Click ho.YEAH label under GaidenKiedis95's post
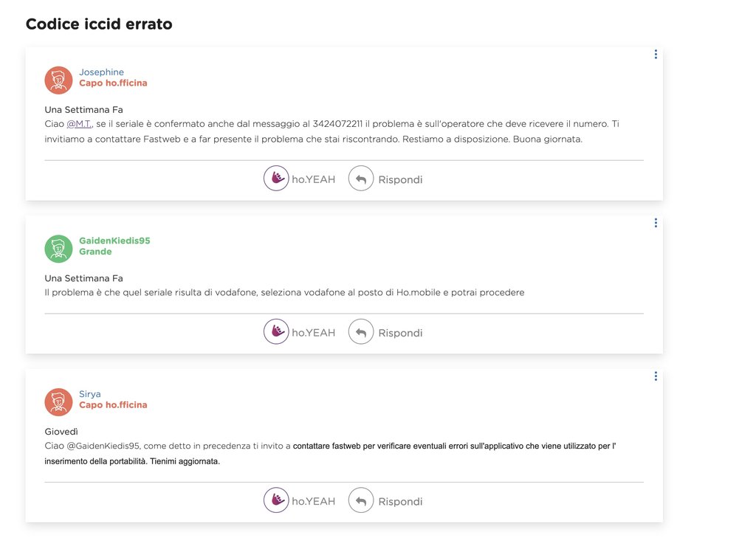The image size is (756, 538). point(313,333)
